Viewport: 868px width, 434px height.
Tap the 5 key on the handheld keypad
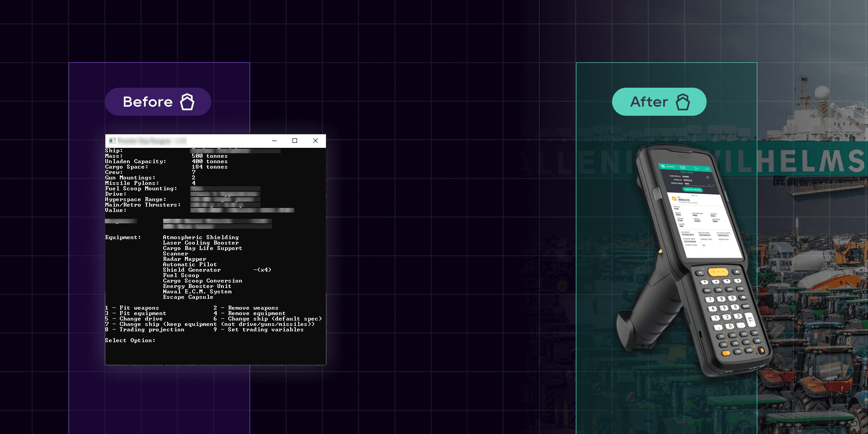724,308
